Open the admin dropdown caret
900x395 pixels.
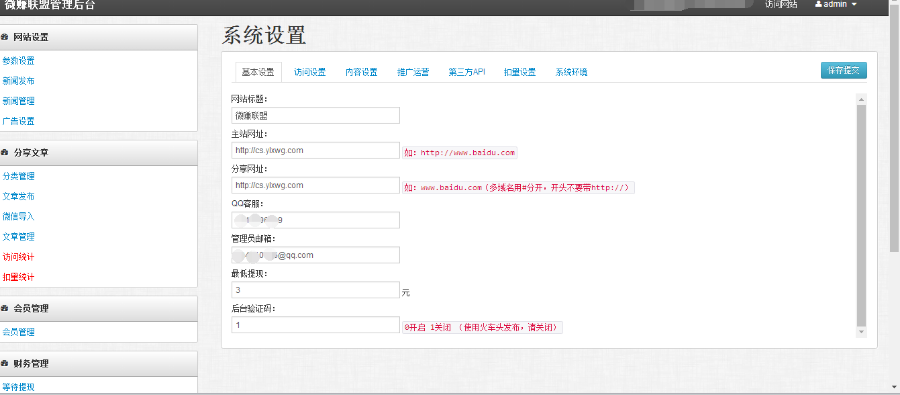[x=854, y=5]
